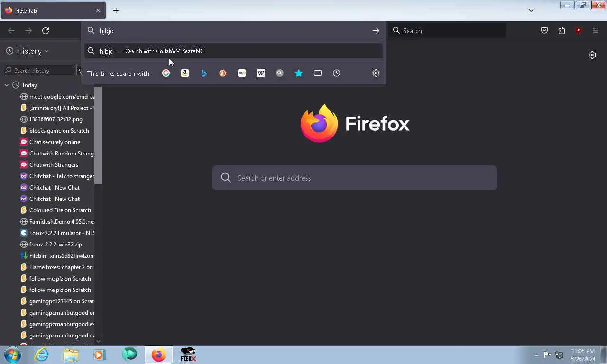
Task: Click the history sidebar scrollbar thumb
Action: pyautogui.click(x=98, y=136)
